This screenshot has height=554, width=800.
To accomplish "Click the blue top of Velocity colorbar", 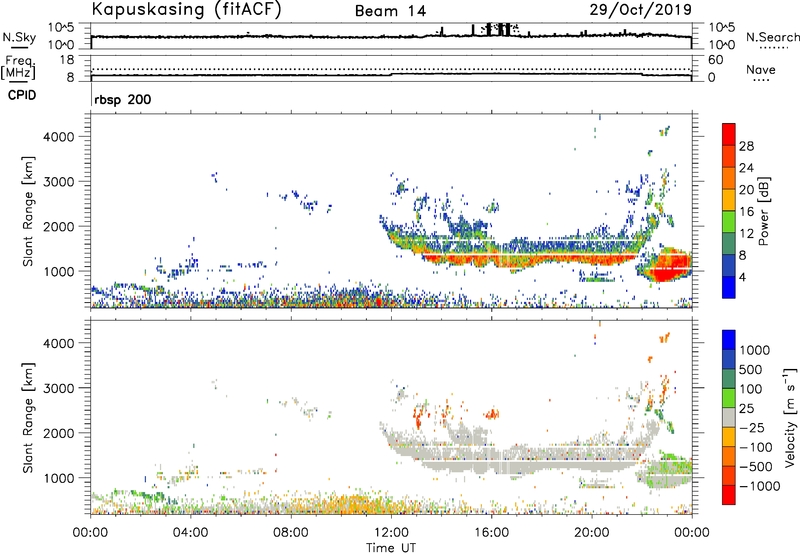I will 729,340.
